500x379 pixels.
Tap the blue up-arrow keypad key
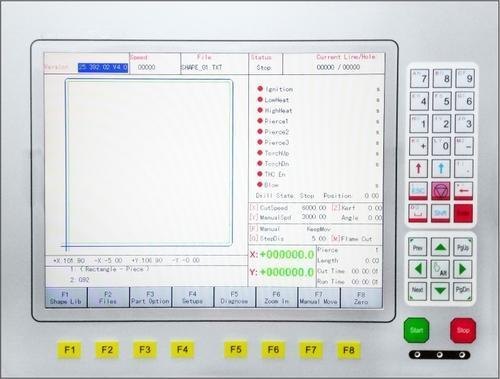click(x=441, y=168)
